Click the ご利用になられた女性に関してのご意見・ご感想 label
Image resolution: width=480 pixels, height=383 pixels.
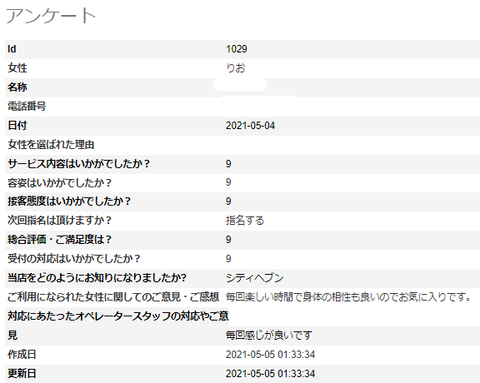(x=113, y=297)
